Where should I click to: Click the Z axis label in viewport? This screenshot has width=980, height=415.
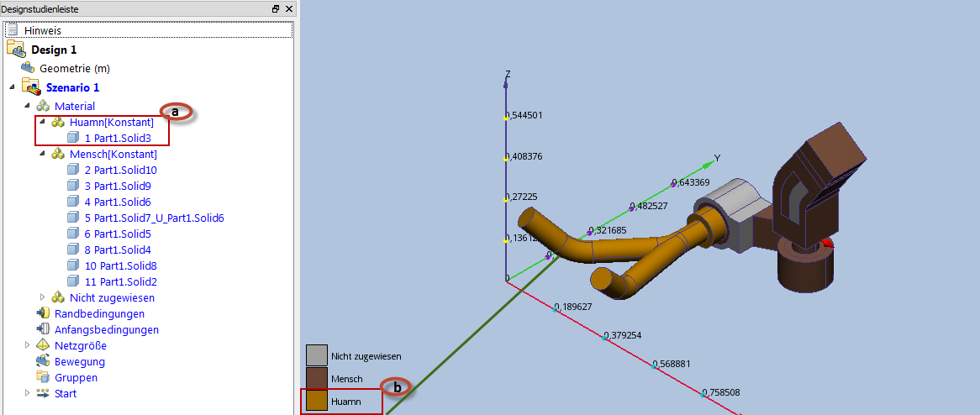tap(508, 74)
